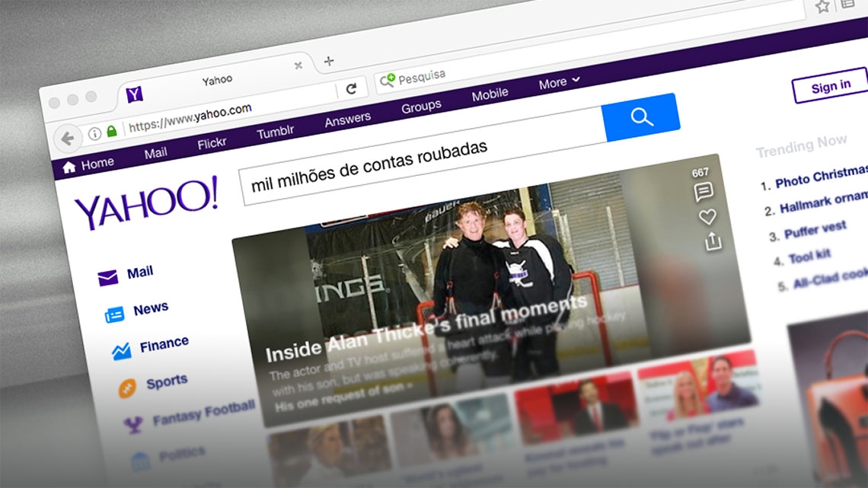Open the Finance sidebar link
868x488 pixels.
pyautogui.click(x=164, y=344)
